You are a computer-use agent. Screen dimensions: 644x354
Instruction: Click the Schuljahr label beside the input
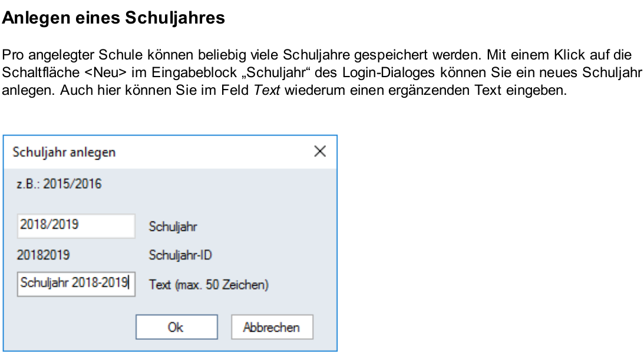click(x=173, y=226)
